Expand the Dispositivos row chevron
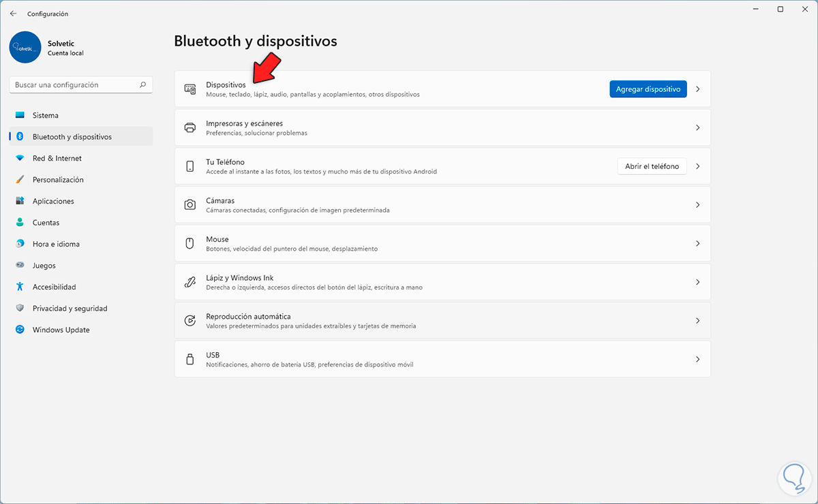The image size is (818, 504). tap(697, 89)
